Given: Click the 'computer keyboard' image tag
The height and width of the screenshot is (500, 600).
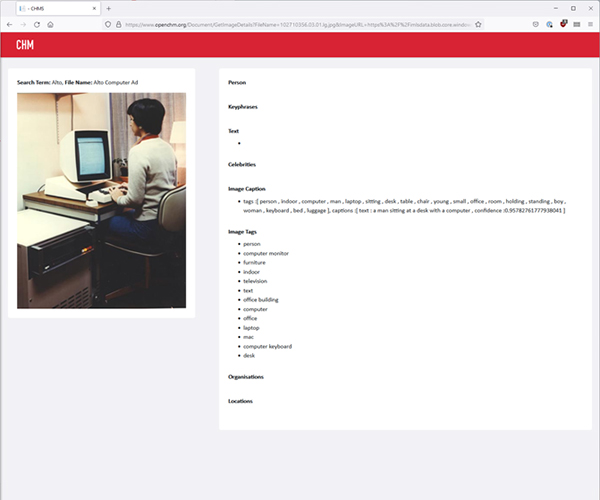Looking at the screenshot, I should (267, 346).
